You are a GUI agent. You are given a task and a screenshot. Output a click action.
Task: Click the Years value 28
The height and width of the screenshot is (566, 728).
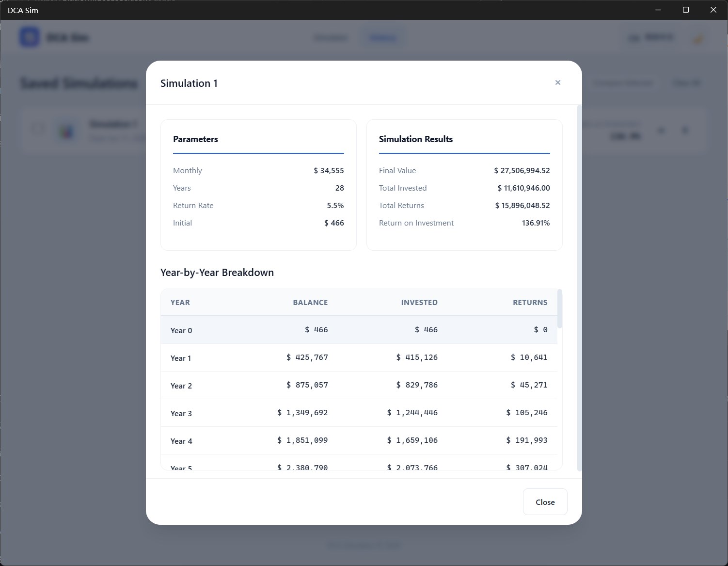(x=339, y=188)
